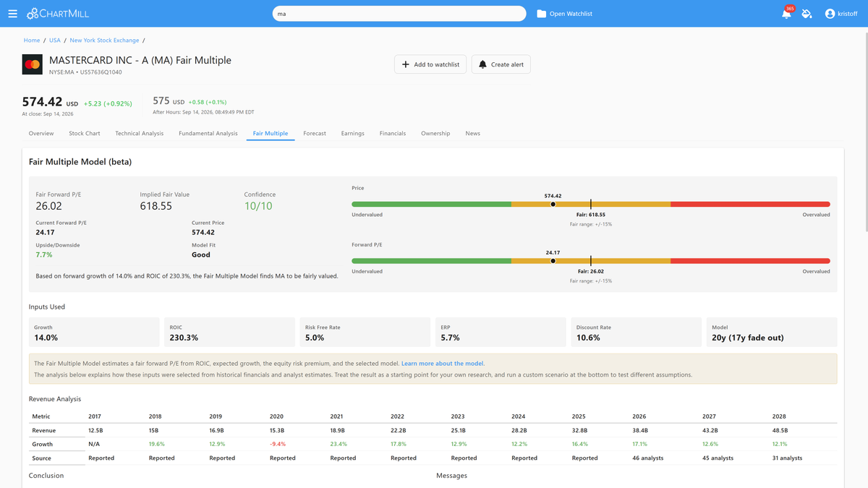Viewport: 868px width, 488px height.
Task: Click the Fair Forward P/E value 26.02
Action: click(50, 206)
